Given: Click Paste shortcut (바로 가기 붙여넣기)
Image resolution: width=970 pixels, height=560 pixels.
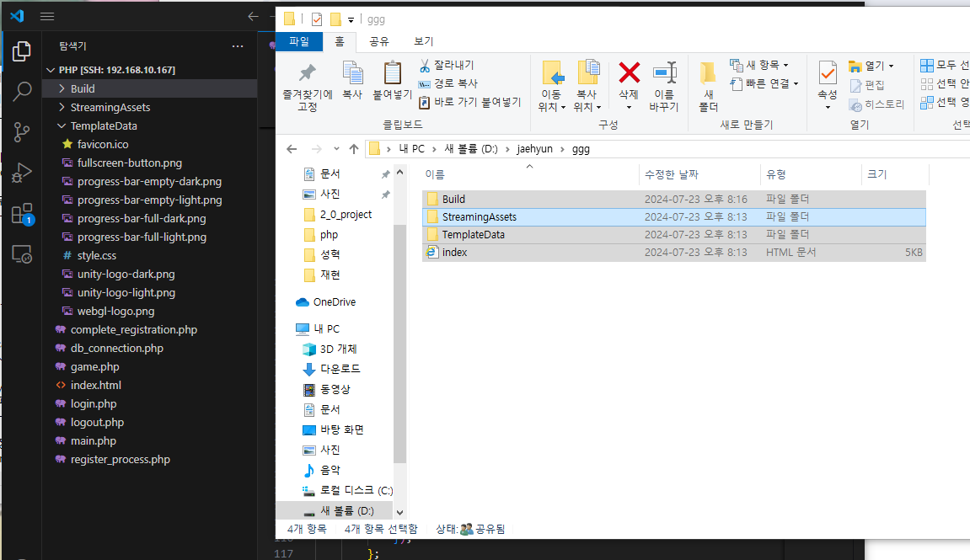Looking at the screenshot, I should coord(469,102).
